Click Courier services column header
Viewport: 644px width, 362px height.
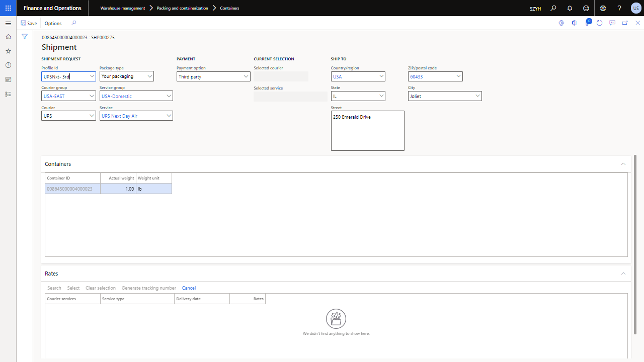coord(72,299)
